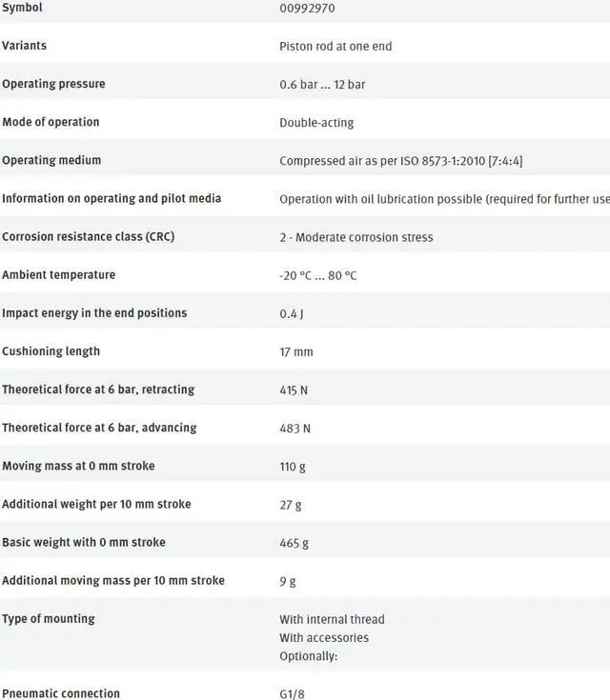Image resolution: width=610 pixels, height=700 pixels.
Task: Select the 'Variants' row label
Action: 25,46
